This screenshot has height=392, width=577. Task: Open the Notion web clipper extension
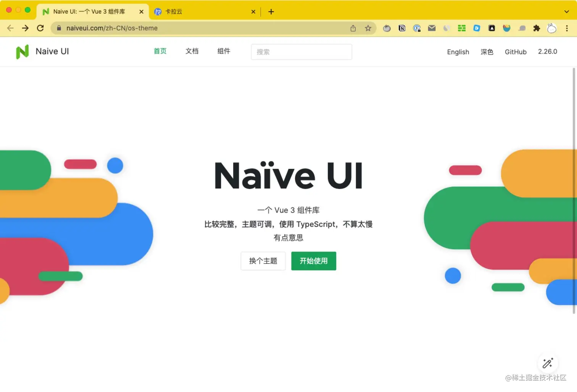coord(402,28)
